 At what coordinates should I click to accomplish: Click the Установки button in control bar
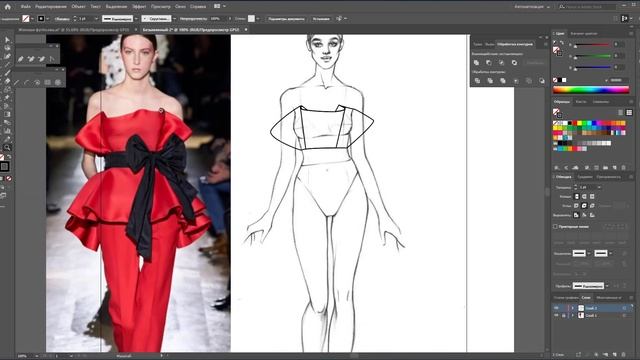(x=321, y=19)
